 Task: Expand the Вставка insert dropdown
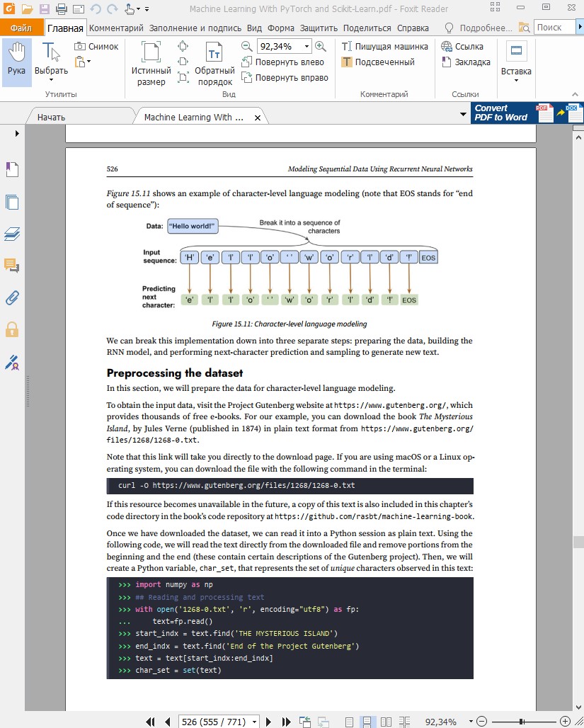coord(515,81)
